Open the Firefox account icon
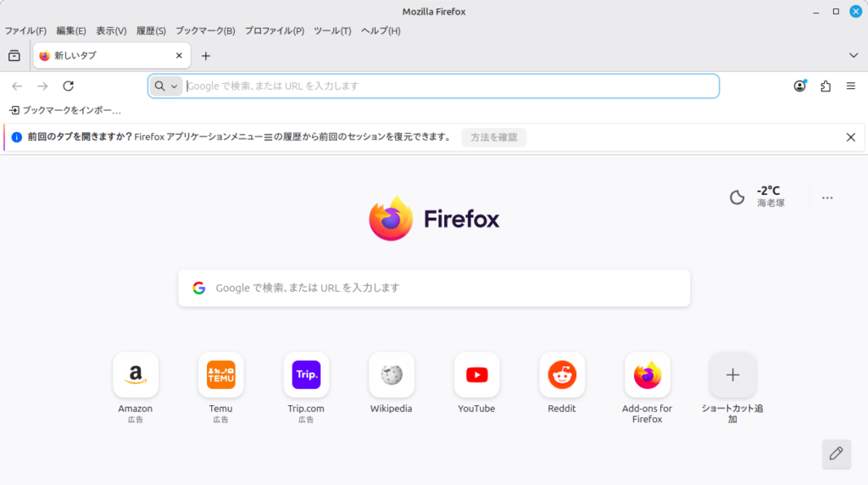The image size is (868, 485). point(799,86)
